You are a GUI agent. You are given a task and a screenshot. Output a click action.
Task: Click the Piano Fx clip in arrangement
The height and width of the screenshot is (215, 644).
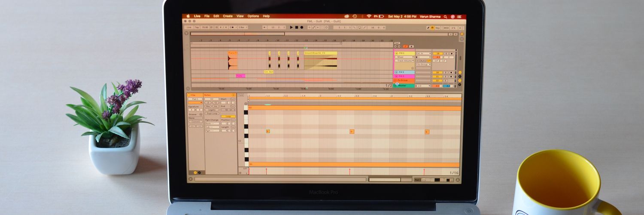tap(233, 60)
